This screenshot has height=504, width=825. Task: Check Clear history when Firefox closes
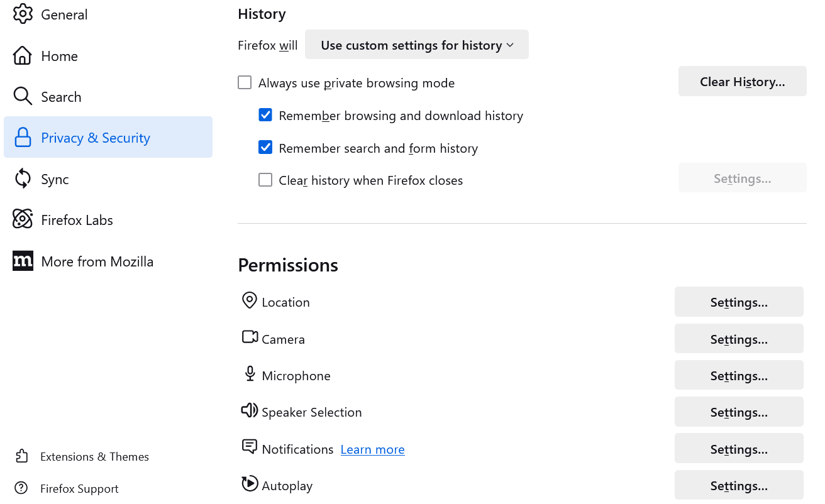tap(265, 180)
